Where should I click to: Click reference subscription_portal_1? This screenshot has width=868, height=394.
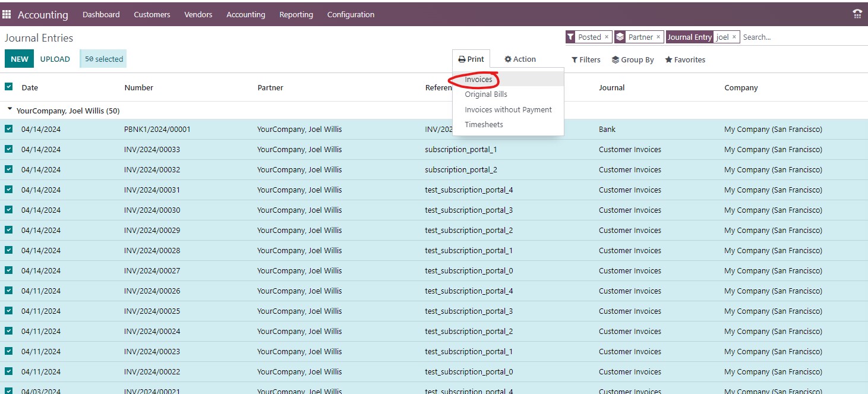[x=461, y=149]
